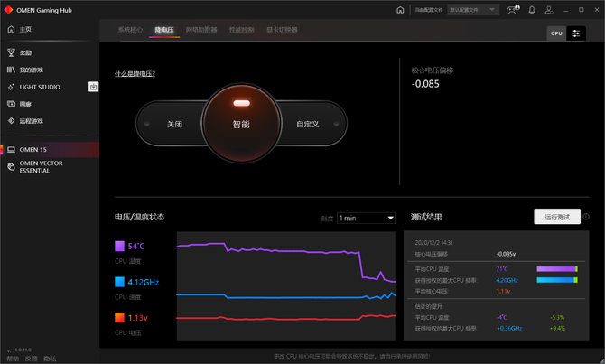Switch to the 网络助推器 tab
Screen dimensions: 605x364
(x=201, y=30)
